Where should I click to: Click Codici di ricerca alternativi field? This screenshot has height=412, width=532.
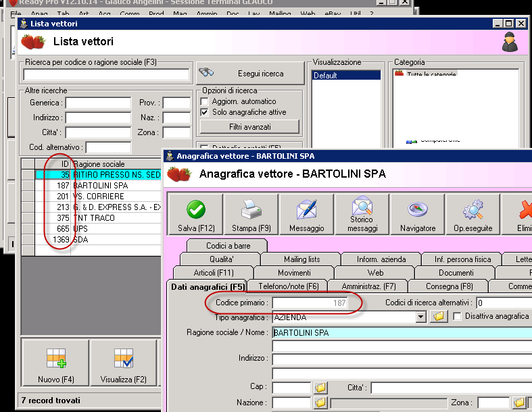point(504,303)
